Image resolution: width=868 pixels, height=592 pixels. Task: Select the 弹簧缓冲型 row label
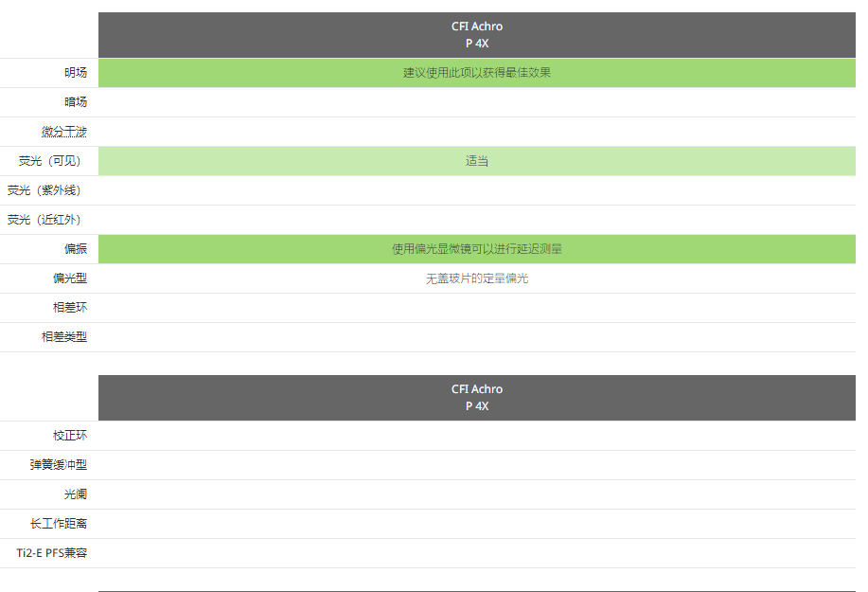(58, 465)
